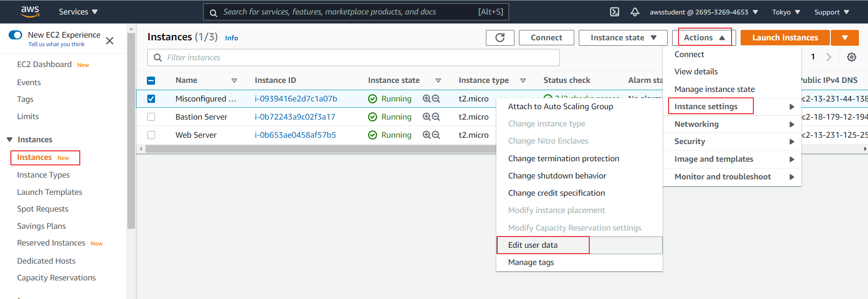Zoom out on Web Server state

[x=436, y=135]
